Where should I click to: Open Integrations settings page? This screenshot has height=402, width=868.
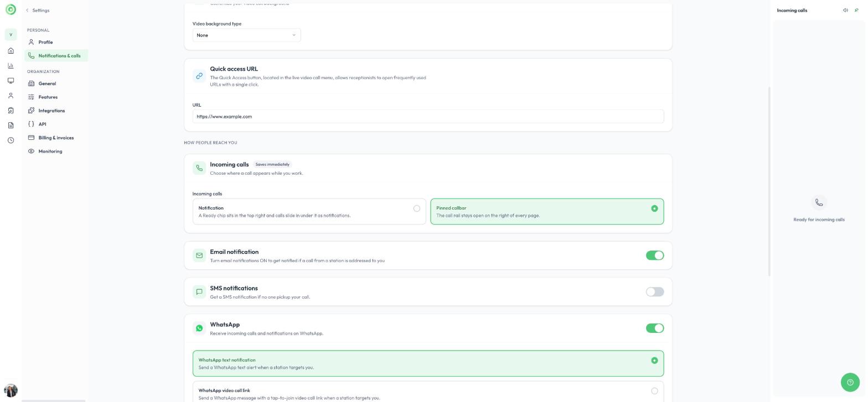(56, 111)
